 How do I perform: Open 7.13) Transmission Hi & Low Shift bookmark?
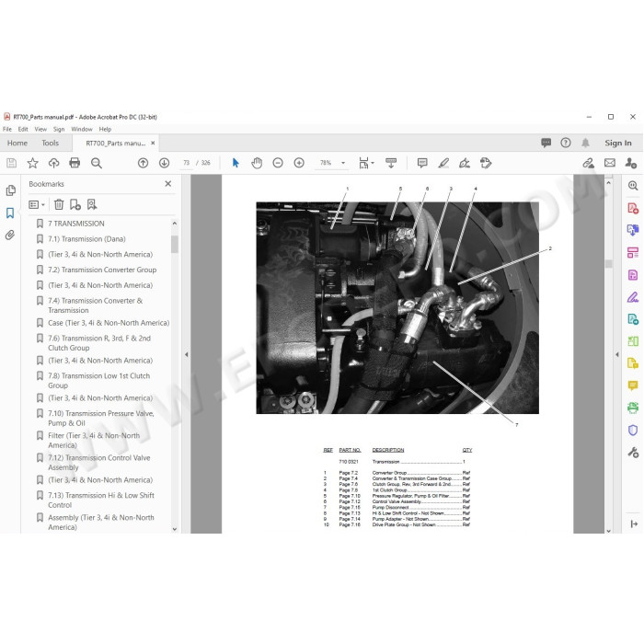pos(101,500)
